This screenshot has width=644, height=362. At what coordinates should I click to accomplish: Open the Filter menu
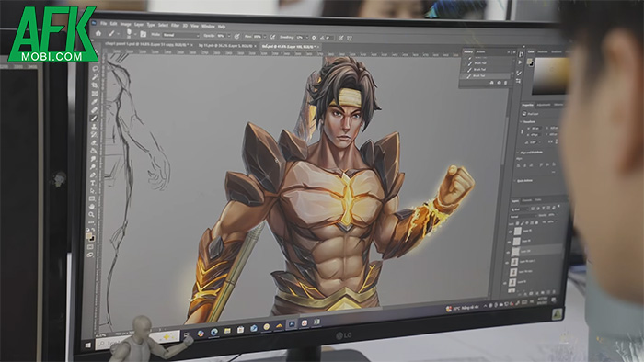point(175,26)
